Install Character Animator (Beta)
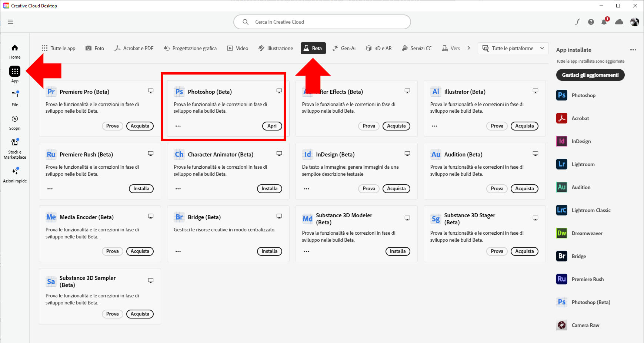Image resolution: width=644 pixels, height=343 pixels. [x=269, y=189]
